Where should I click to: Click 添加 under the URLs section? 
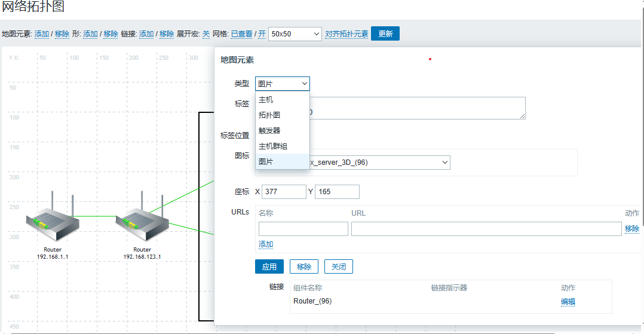click(x=266, y=244)
